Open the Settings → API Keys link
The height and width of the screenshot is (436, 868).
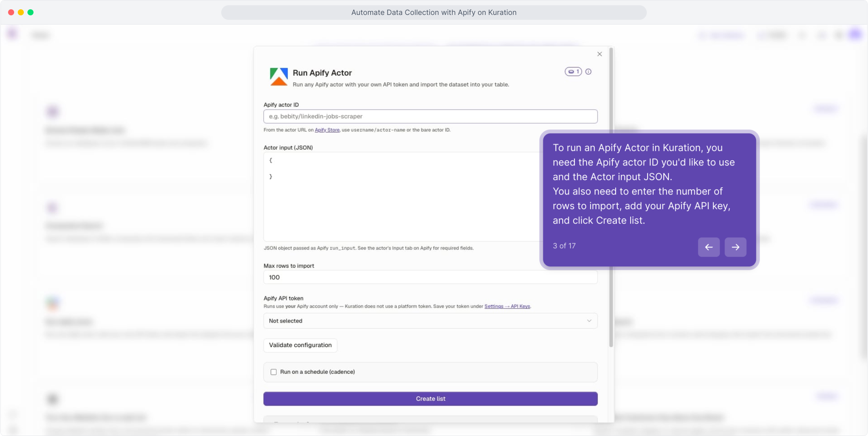point(507,306)
